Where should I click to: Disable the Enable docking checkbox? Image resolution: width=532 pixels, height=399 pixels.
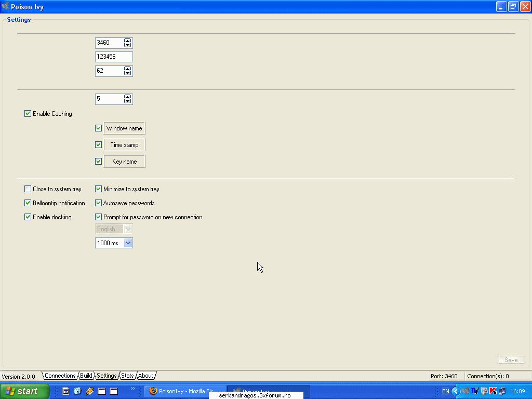[28, 217]
